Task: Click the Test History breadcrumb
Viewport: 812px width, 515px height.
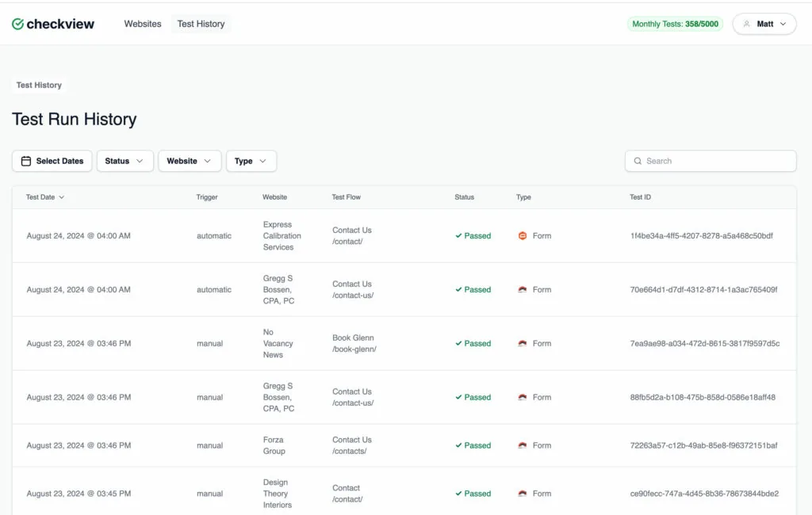Action: 39,85
